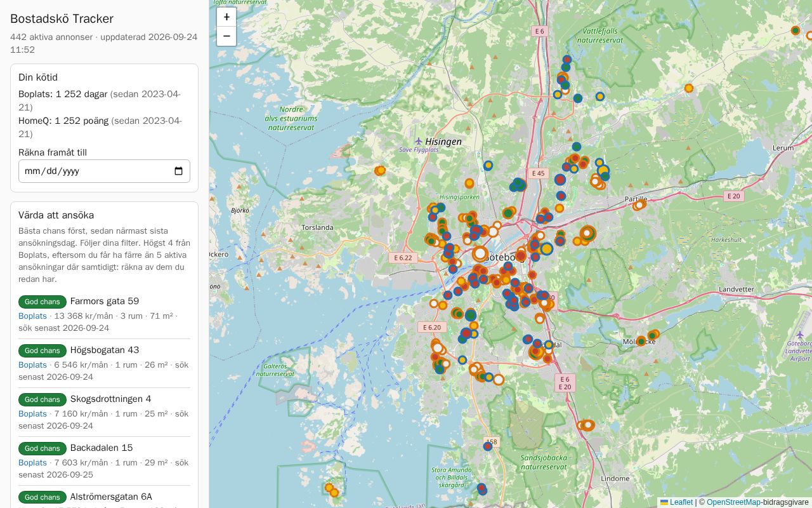Select orange marker just above Hisingsparken label
The height and width of the screenshot is (508, 812).
pyautogui.click(x=469, y=184)
